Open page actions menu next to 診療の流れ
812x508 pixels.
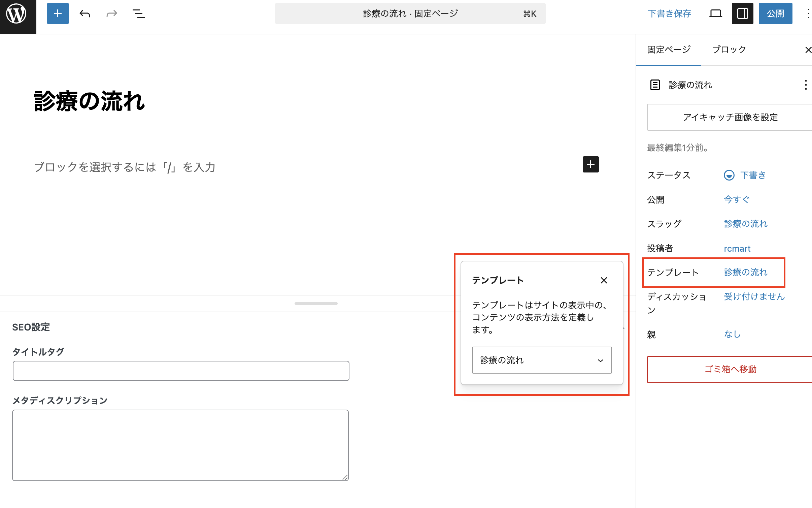tap(806, 85)
